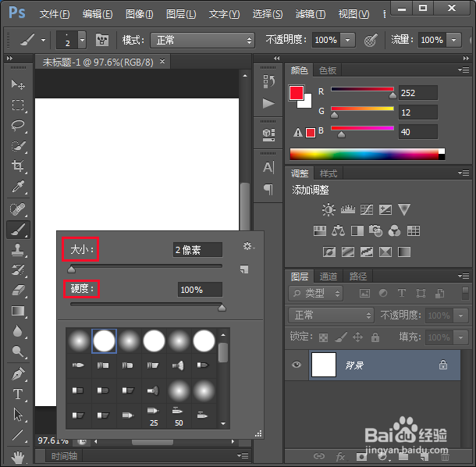Image resolution: width=476 pixels, height=467 pixels.
Task: Switch to the 色板 tab
Action: [x=327, y=70]
